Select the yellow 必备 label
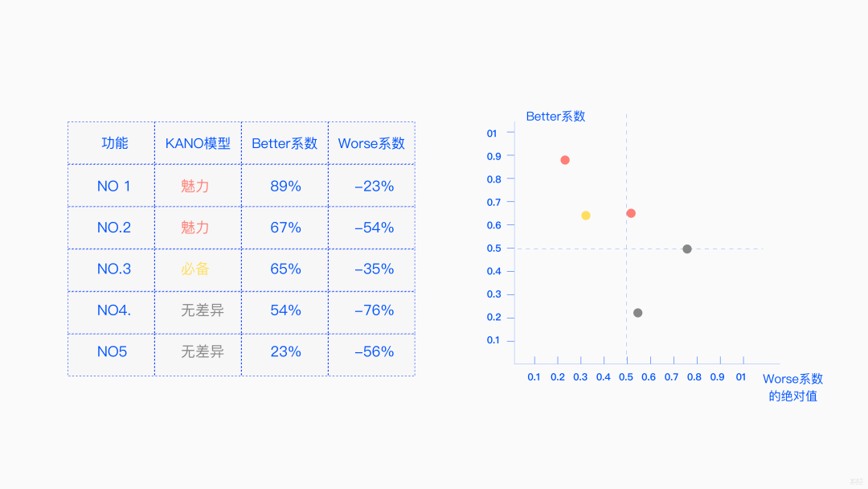The width and height of the screenshot is (868, 489). 195,269
